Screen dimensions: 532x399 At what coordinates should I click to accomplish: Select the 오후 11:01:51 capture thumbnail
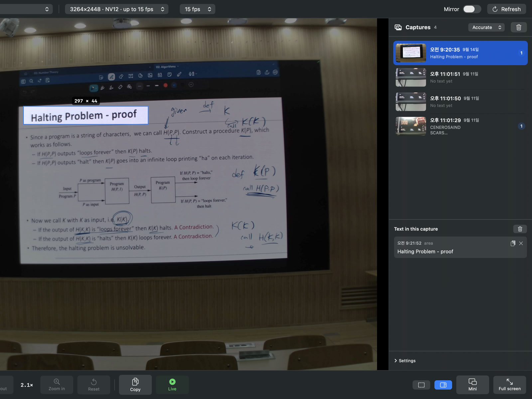pyautogui.click(x=411, y=77)
